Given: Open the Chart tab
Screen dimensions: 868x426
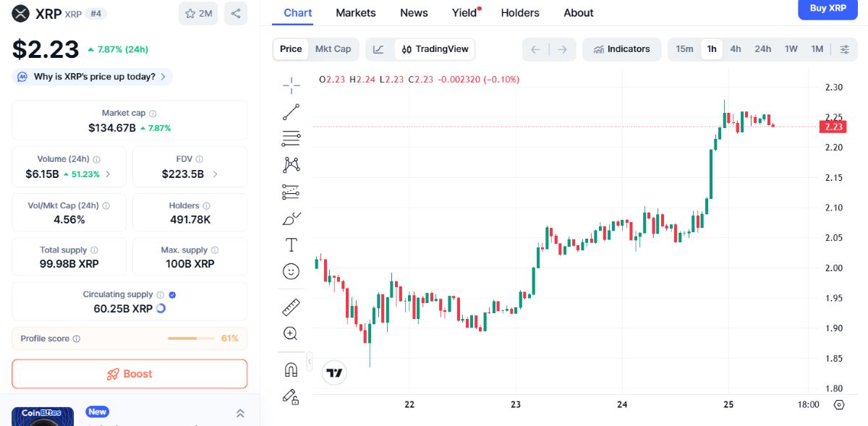Looking at the screenshot, I should 298,13.
